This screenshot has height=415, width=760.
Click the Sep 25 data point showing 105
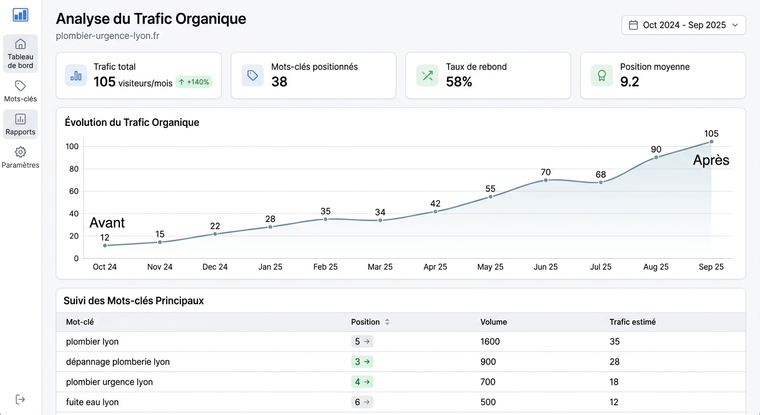click(711, 141)
